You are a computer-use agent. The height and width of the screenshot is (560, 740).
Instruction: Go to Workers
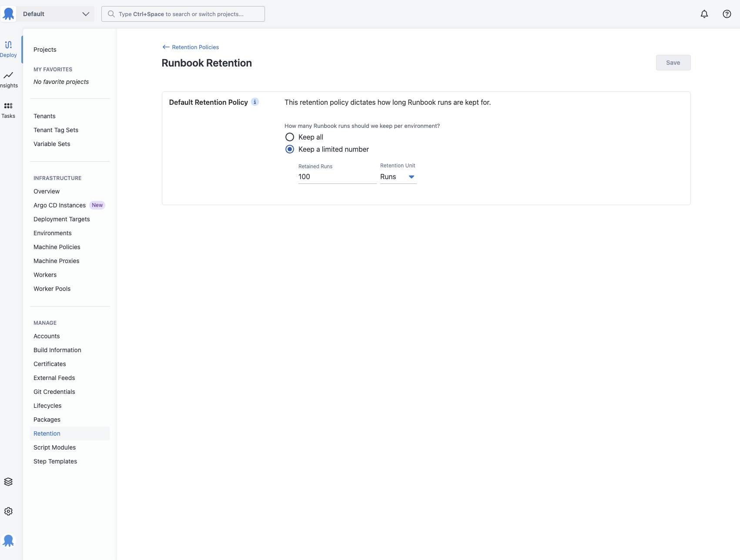click(x=45, y=275)
